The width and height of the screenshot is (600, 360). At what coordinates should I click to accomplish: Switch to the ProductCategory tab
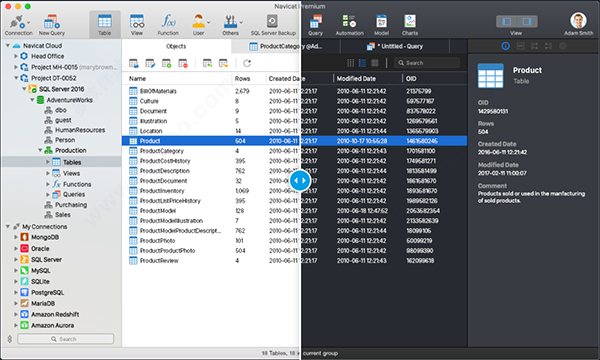(x=285, y=46)
